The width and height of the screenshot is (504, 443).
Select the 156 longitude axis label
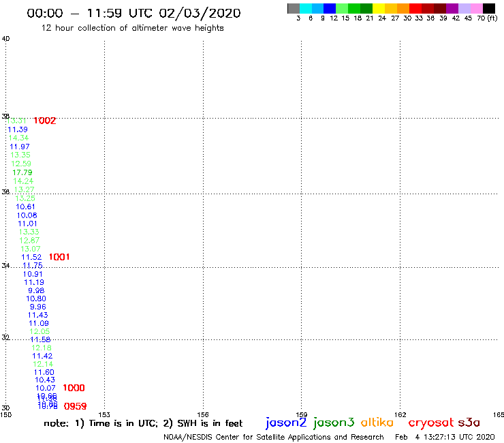point(203,414)
